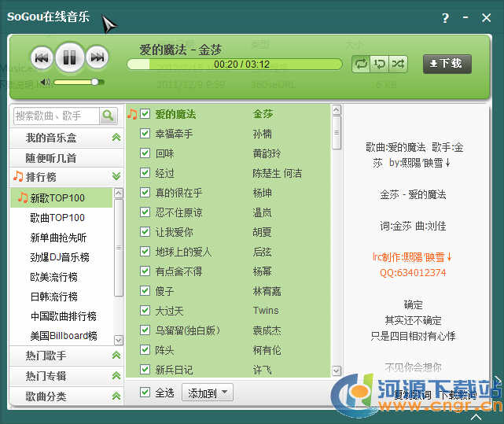Uncheck the song 幸福牵手 checkbox
The image size is (504, 424).
tap(145, 134)
